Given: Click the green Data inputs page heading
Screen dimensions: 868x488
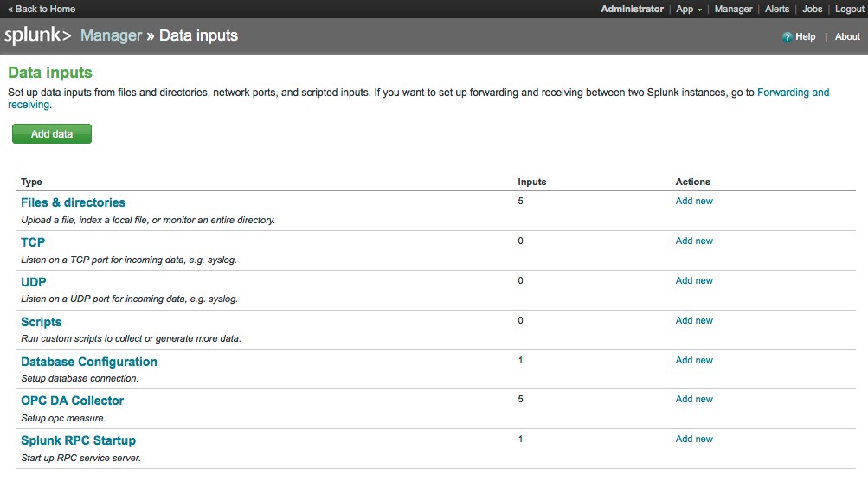Looking at the screenshot, I should point(50,73).
